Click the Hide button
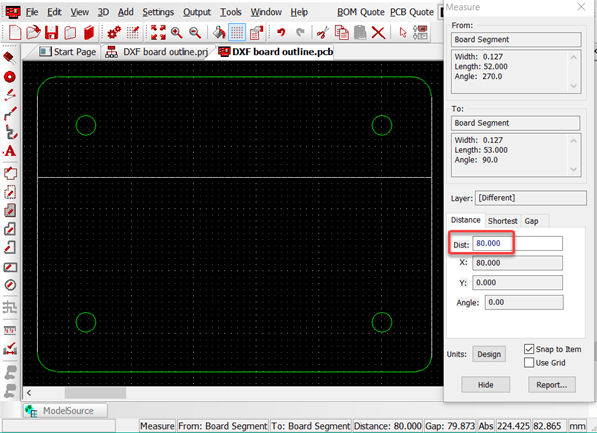The image size is (597, 433). point(485,385)
